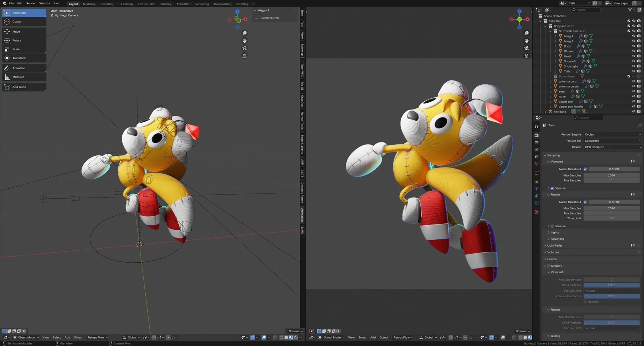
Task: Activate the Scale tool
Action: pos(24,49)
